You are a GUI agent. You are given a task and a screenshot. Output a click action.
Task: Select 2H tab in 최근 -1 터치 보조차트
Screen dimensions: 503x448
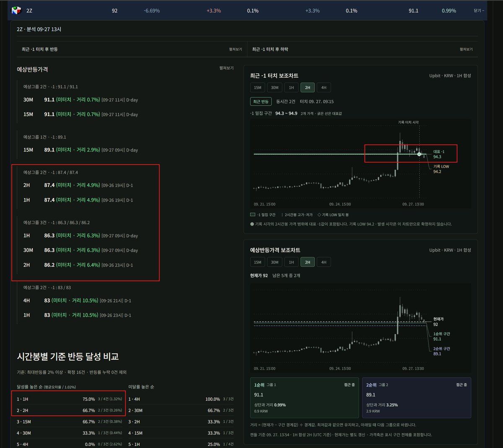308,88
